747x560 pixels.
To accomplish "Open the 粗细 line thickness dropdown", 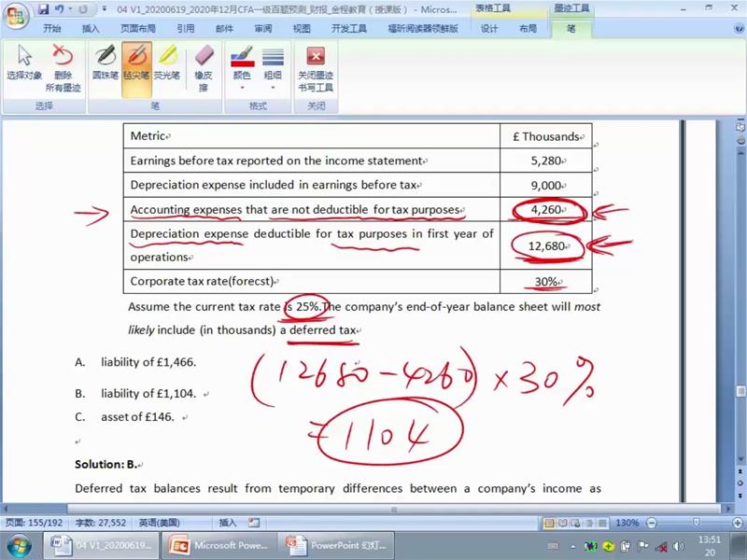I will (x=273, y=67).
